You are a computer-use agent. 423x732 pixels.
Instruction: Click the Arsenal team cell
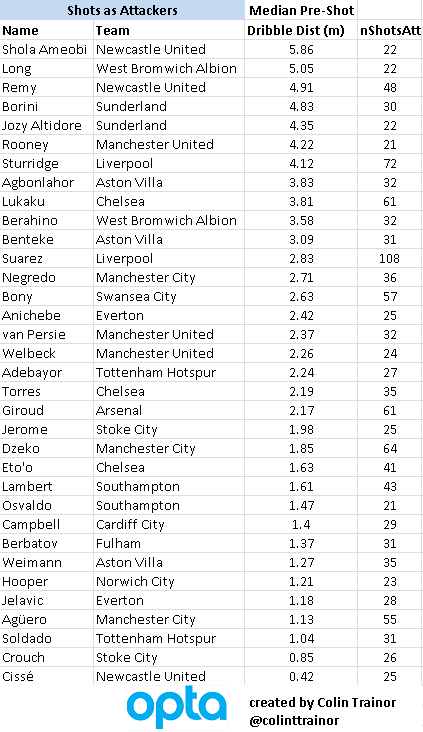pos(169,410)
